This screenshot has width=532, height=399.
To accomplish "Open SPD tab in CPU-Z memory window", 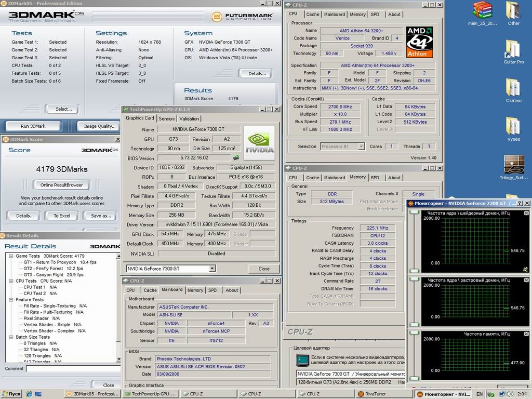I will 375,178.
